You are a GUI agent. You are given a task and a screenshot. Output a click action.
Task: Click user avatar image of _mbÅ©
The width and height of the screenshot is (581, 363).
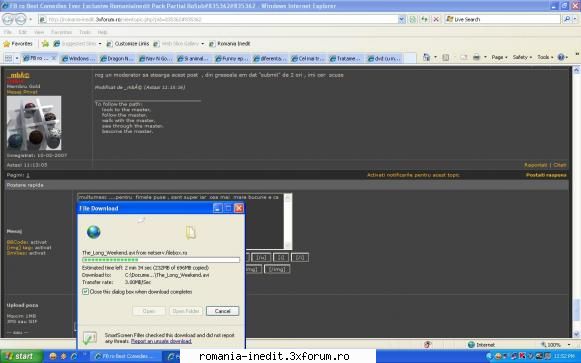34,123
